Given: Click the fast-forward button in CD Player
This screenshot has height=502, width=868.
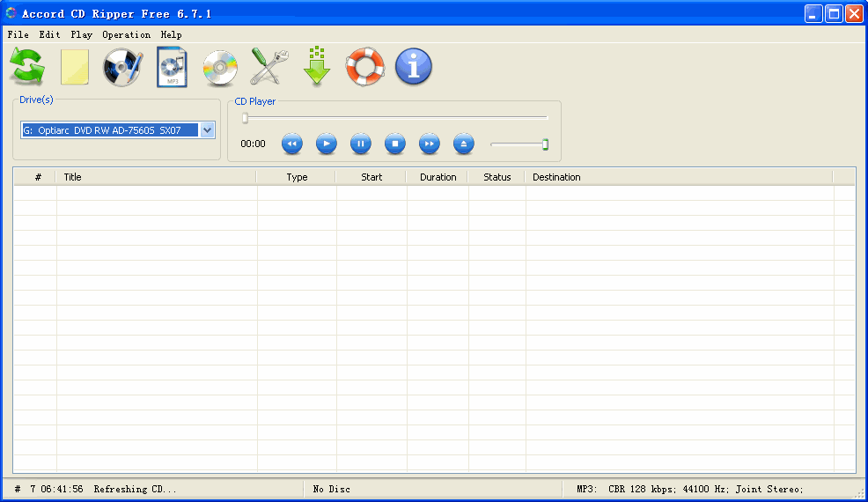Looking at the screenshot, I should click(429, 144).
